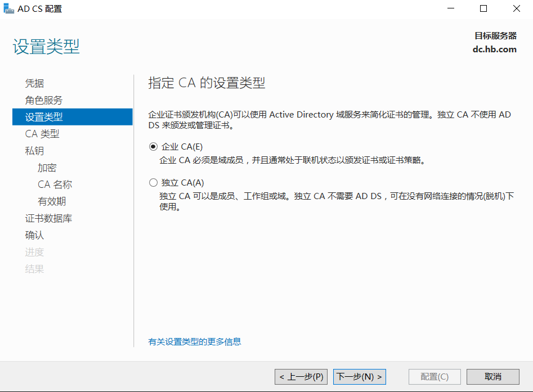Viewport: 533px width, 392px height.
Task: Go to the 凭据 step in sidebar
Action: pos(35,83)
